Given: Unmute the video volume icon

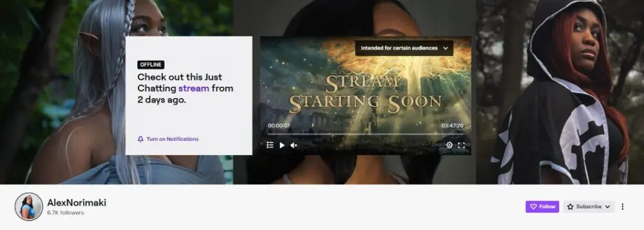Looking at the screenshot, I should click(294, 145).
